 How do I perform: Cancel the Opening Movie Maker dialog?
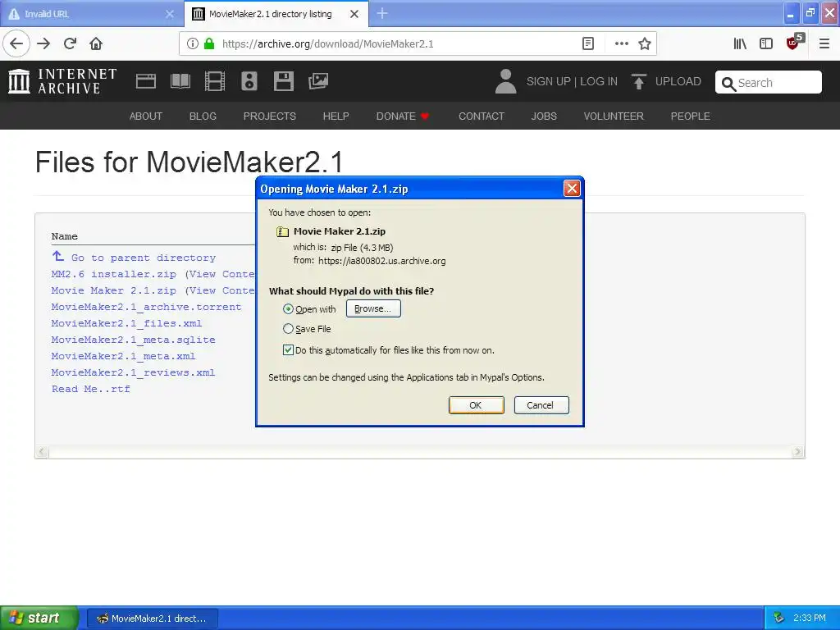541,405
